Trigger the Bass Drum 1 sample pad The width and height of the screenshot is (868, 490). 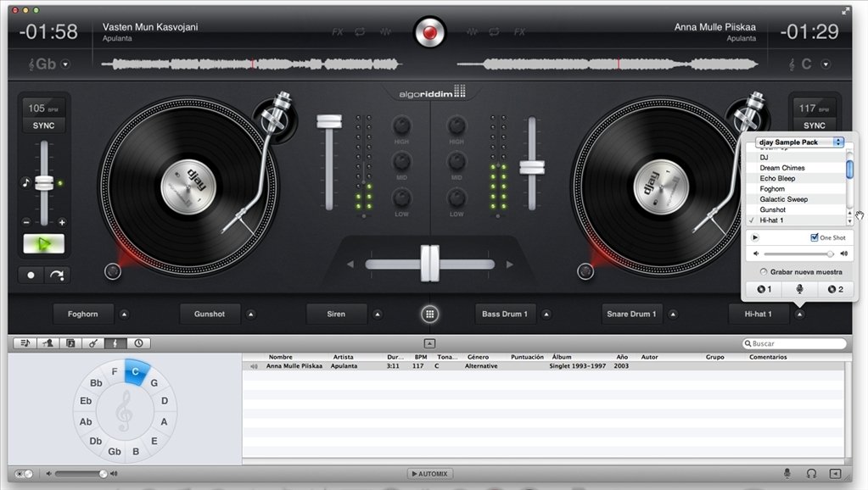(x=505, y=315)
